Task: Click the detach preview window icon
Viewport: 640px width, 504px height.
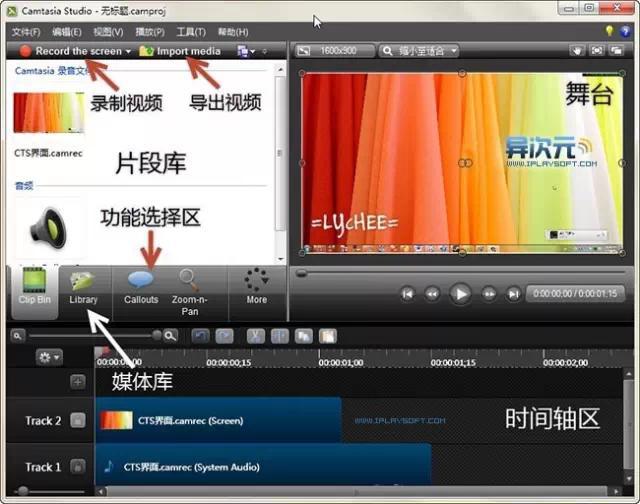Action: pos(616,51)
